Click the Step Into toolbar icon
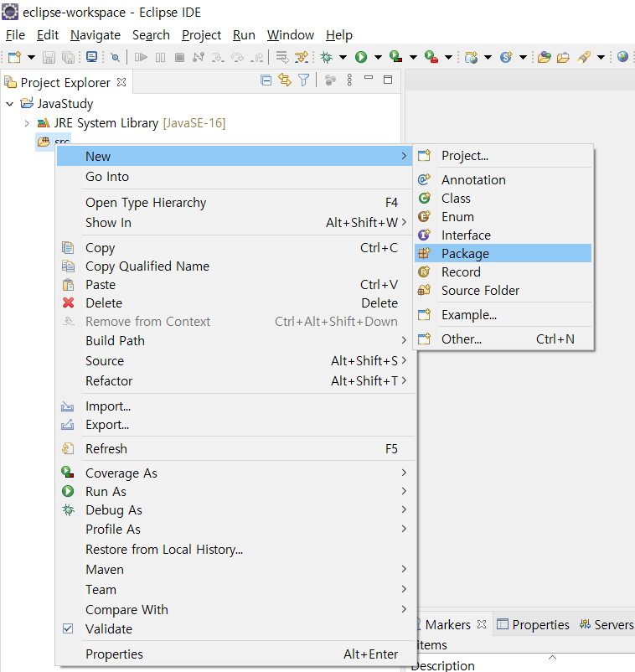635x672 pixels. [218, 57]
